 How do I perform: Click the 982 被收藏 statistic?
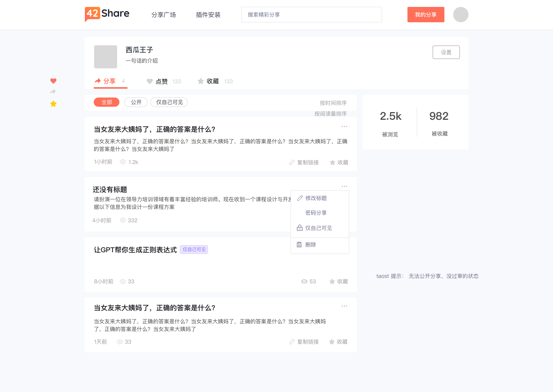[x=439, y=123]
